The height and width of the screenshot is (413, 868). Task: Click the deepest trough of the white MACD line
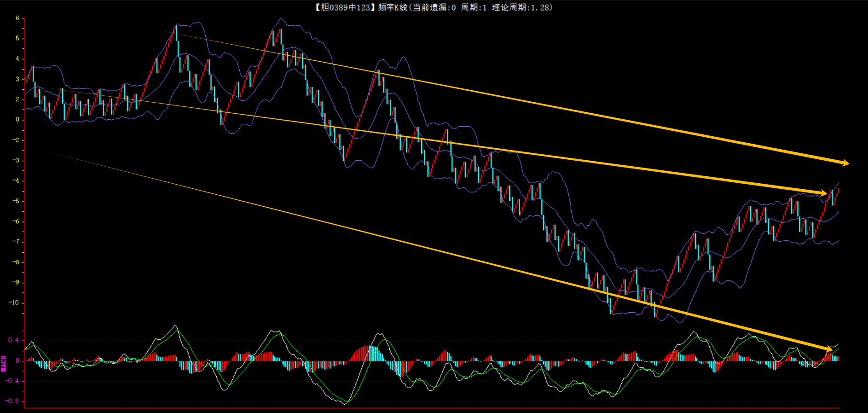click(345, 404)
